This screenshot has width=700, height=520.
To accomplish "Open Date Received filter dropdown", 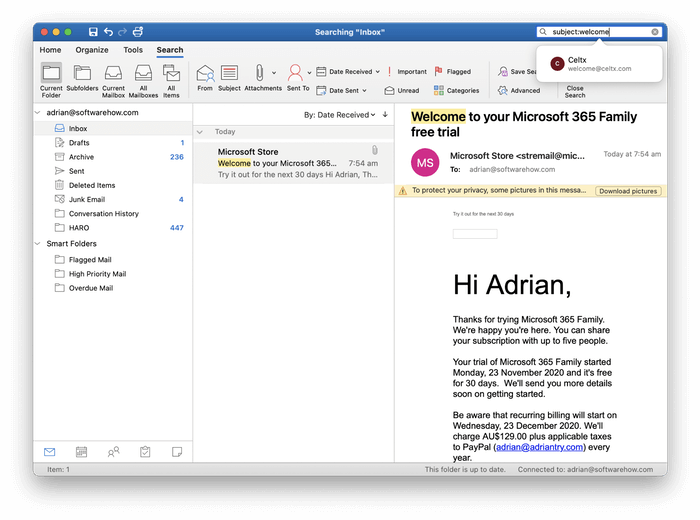I will click(x=348, y=71).
